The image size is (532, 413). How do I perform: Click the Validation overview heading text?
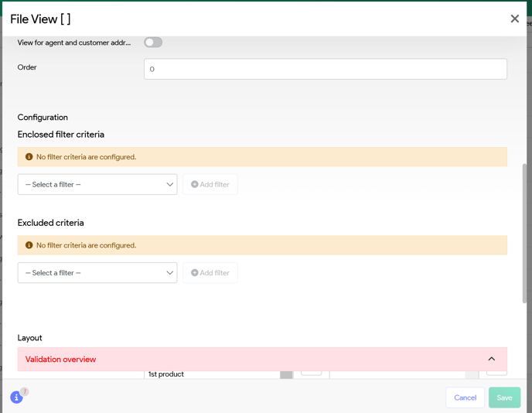60,360
